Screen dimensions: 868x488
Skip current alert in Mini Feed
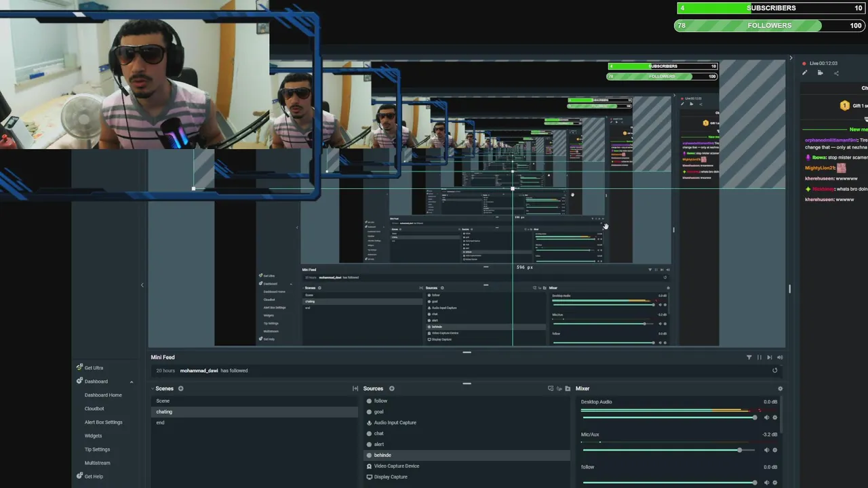pos(770,357)
